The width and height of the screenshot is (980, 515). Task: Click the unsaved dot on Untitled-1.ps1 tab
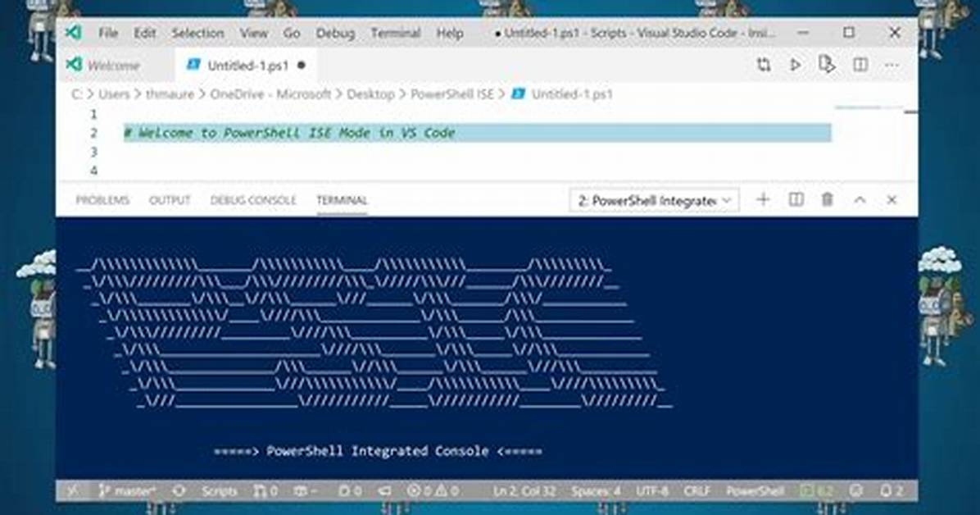pos(302,65)
